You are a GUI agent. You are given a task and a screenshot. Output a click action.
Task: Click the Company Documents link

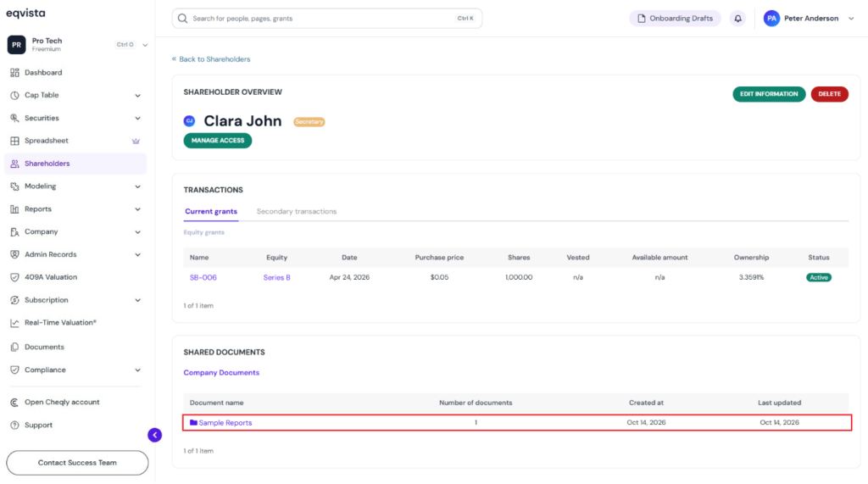(x=221, y=373)
